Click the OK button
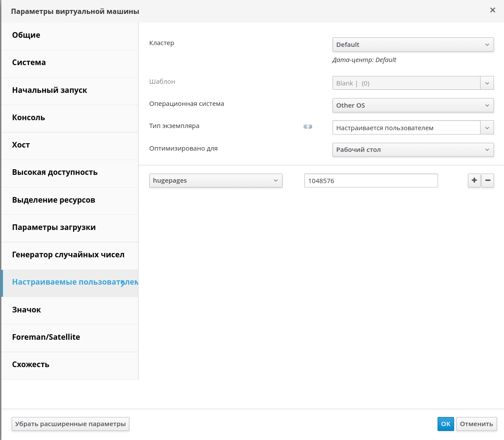This screenshot has width=504, height=440. [445, 424]
